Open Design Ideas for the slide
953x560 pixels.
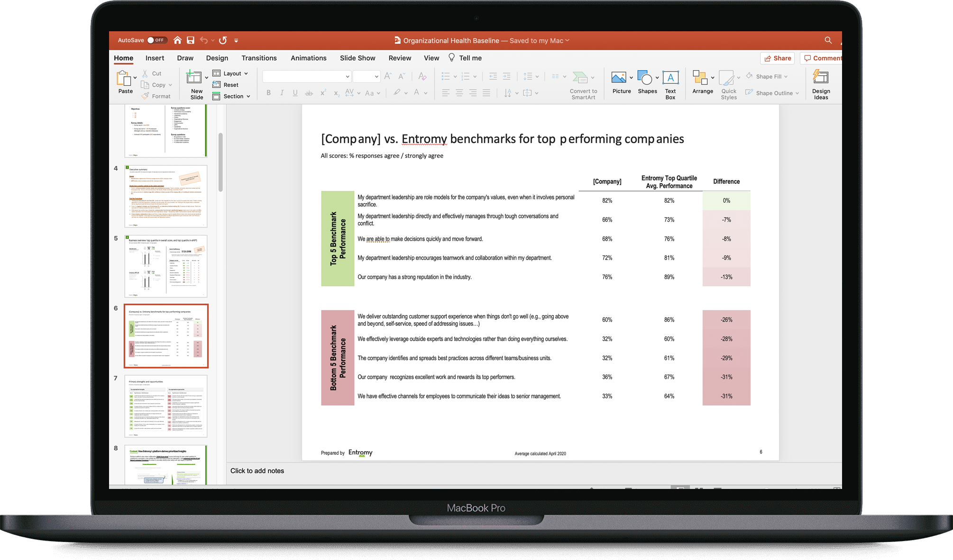tap(821, 83)
